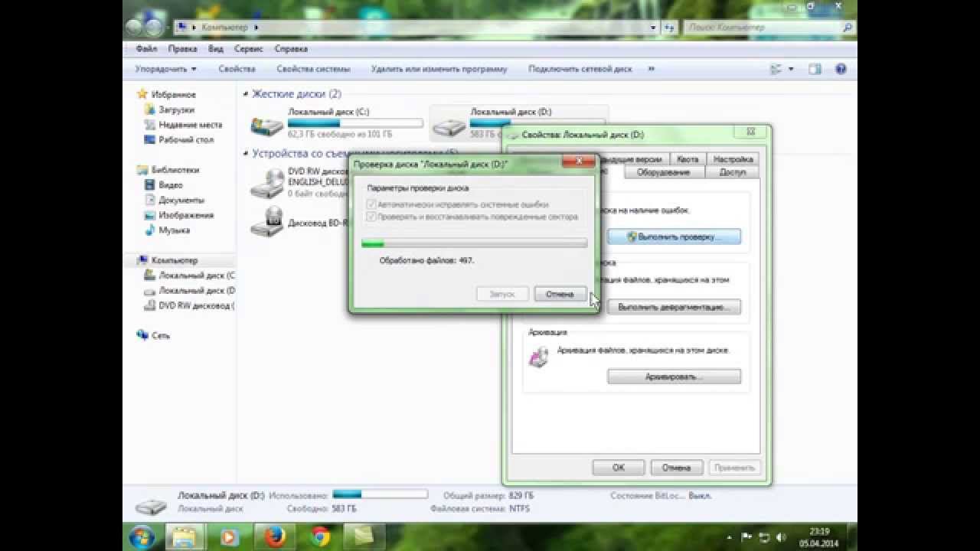The height and width of the screenshot is (551, 980).
Task: Click the disk check progress bar
Action: 474,243
